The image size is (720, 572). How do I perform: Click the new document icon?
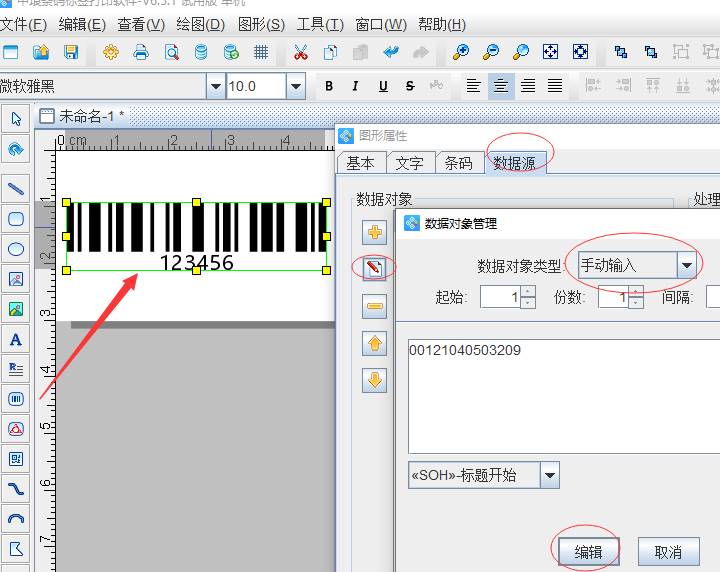[11, 52]
